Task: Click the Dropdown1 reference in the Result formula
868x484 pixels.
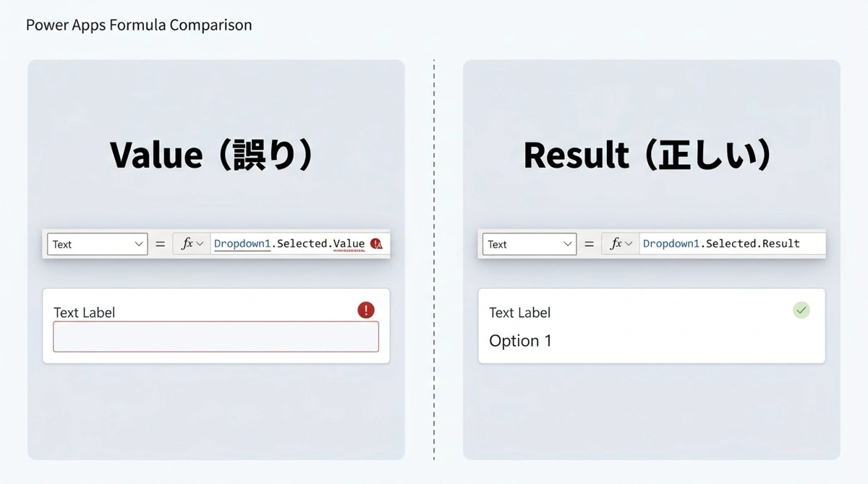Action: click(x=671, y=244)
